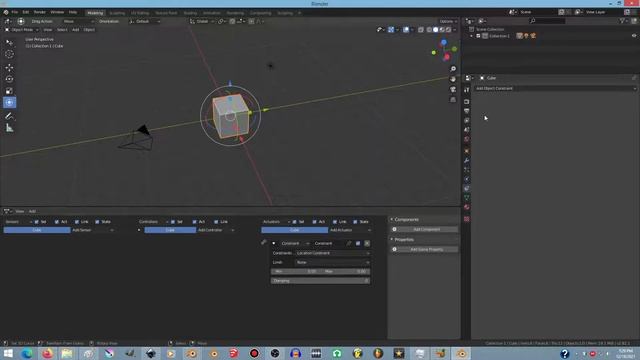
Task: Toggle Sensors Act checkbox
Action: click(x=57, y=222)
